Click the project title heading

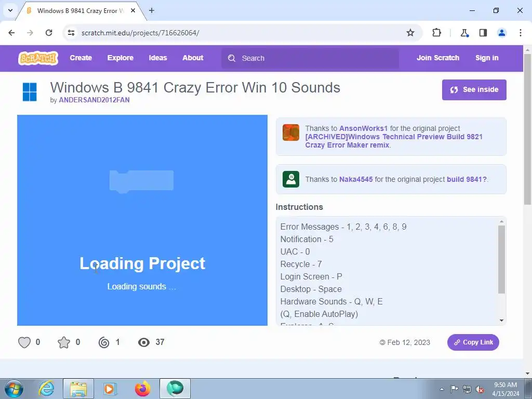(x=195, y=87)
